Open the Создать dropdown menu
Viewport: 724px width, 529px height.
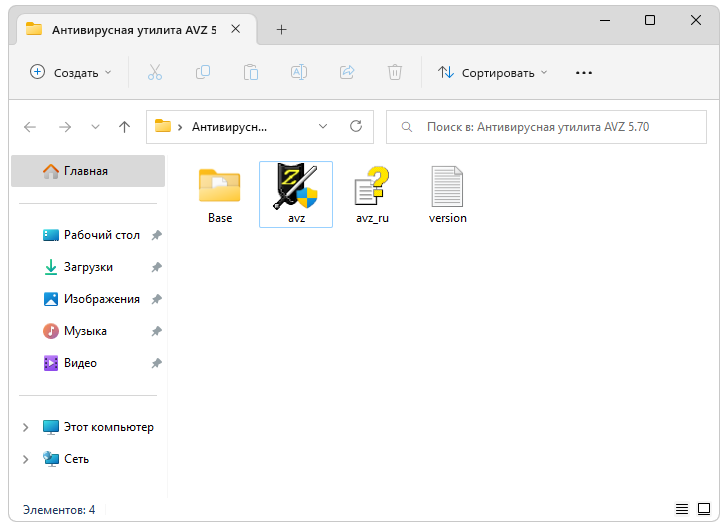click(71, 72)
